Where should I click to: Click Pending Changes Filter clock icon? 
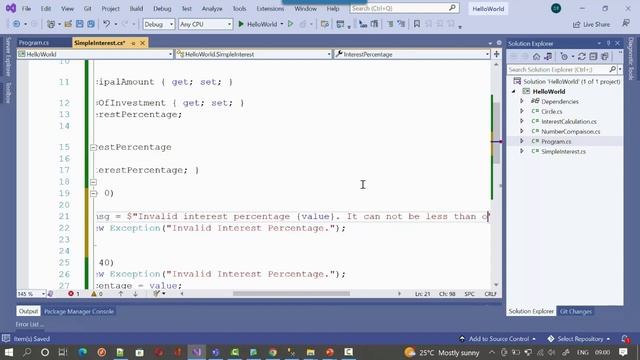pyautogui.click(x=564, y=57)
